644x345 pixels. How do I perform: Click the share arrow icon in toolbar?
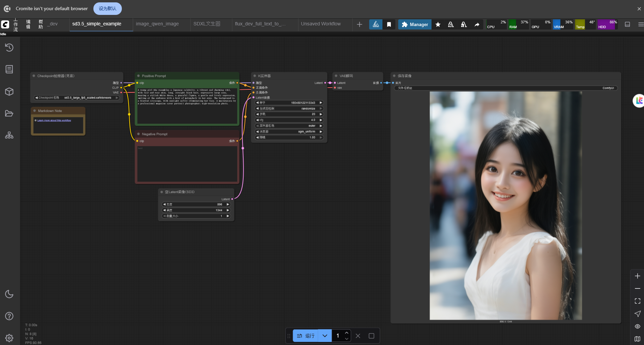tap(477, 24)
